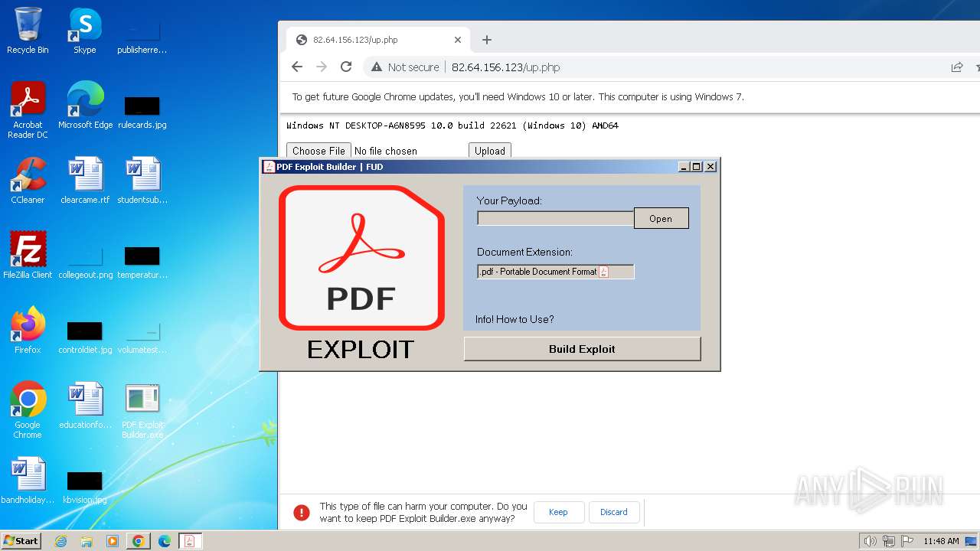The image size is (980, 551).
Task: Click the Upload button on webpage
Action: click(490, 151)
